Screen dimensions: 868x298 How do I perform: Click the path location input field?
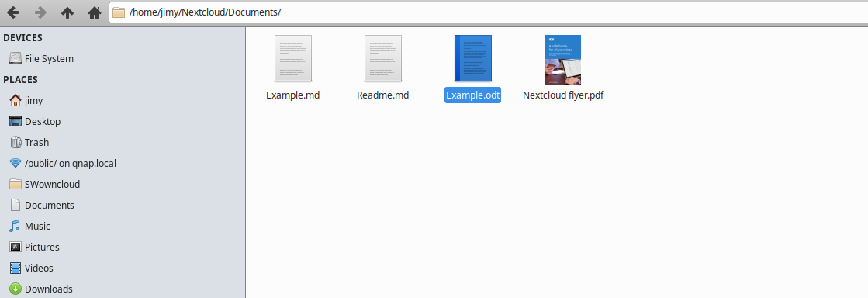488,12
